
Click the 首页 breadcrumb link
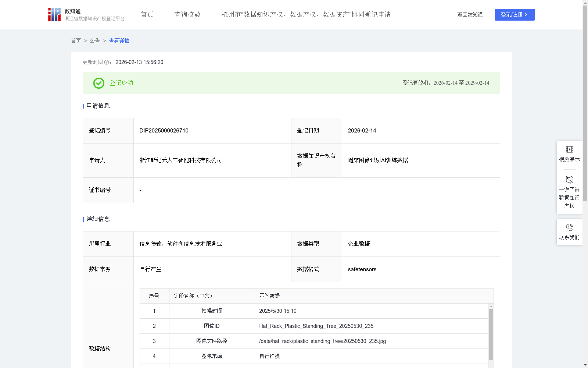coord(76,41)
